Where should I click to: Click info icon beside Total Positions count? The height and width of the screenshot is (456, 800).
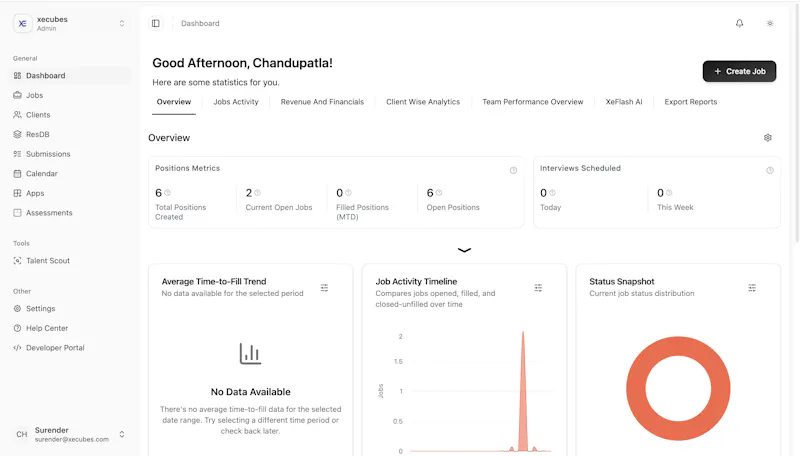click(x=167, y=193)
